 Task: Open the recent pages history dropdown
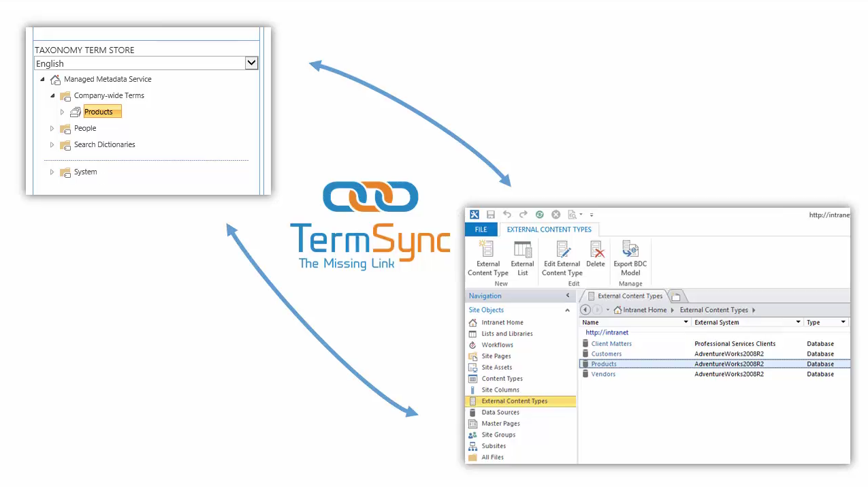tap(608, 311)
